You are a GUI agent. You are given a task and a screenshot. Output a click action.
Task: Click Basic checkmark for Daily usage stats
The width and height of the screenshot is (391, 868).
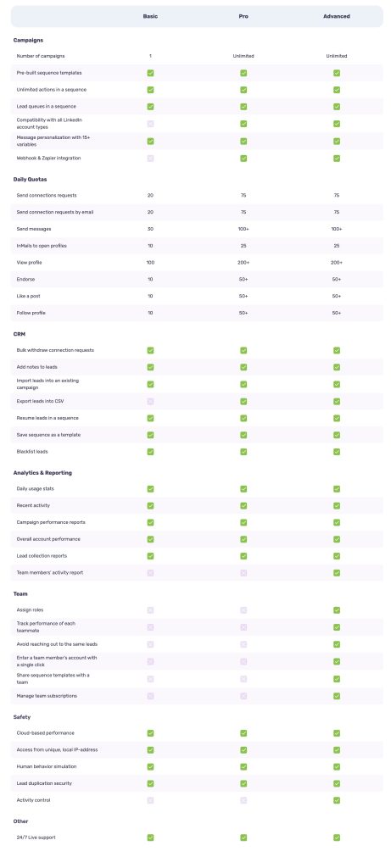(150, 489)
